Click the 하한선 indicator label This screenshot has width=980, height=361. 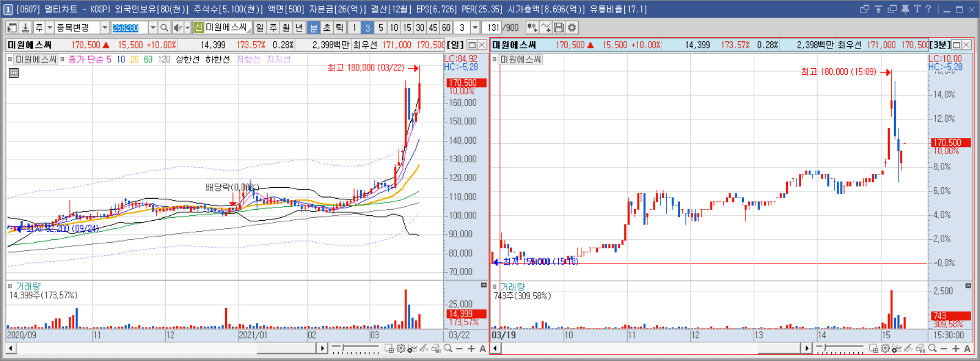(217, 59)
